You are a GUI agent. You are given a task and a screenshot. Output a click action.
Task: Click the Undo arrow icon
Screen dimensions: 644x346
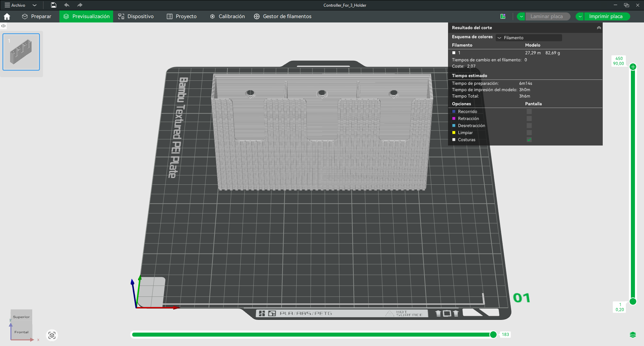(67, 5)
